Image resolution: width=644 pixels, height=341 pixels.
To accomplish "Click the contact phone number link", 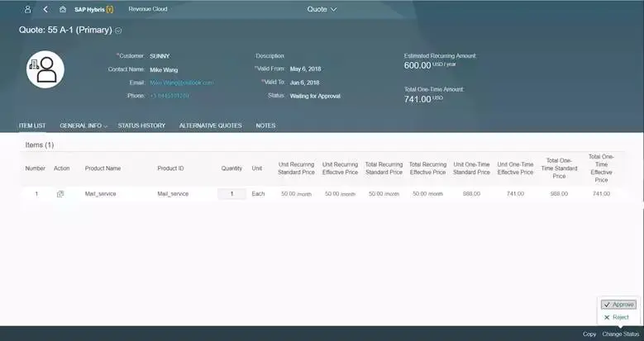I will 169,96.
